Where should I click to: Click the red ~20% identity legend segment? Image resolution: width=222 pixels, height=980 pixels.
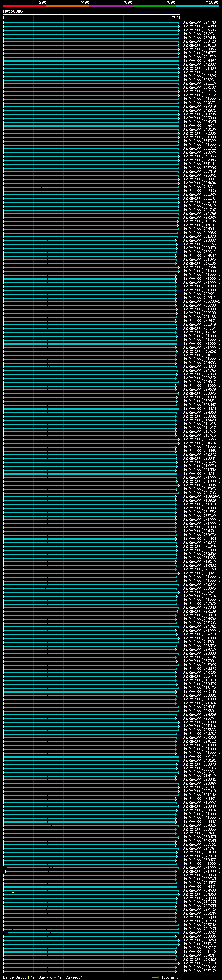point(25,6)
